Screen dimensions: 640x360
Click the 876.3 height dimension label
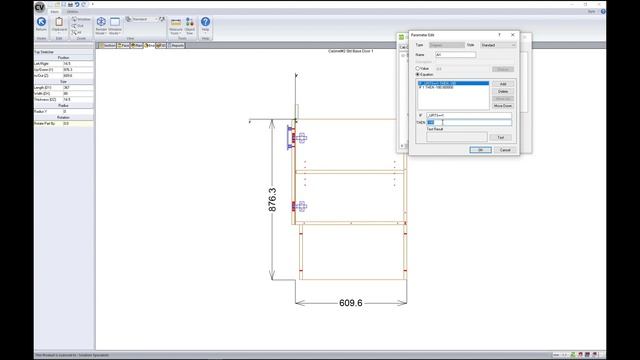(x=272, y=200)
